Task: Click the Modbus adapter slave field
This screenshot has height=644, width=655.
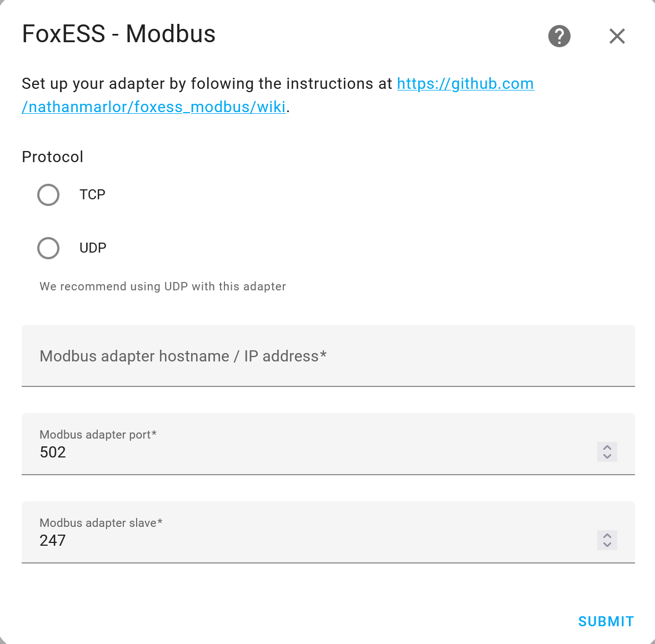Action: pyautogui.click(x=222, y=540)
